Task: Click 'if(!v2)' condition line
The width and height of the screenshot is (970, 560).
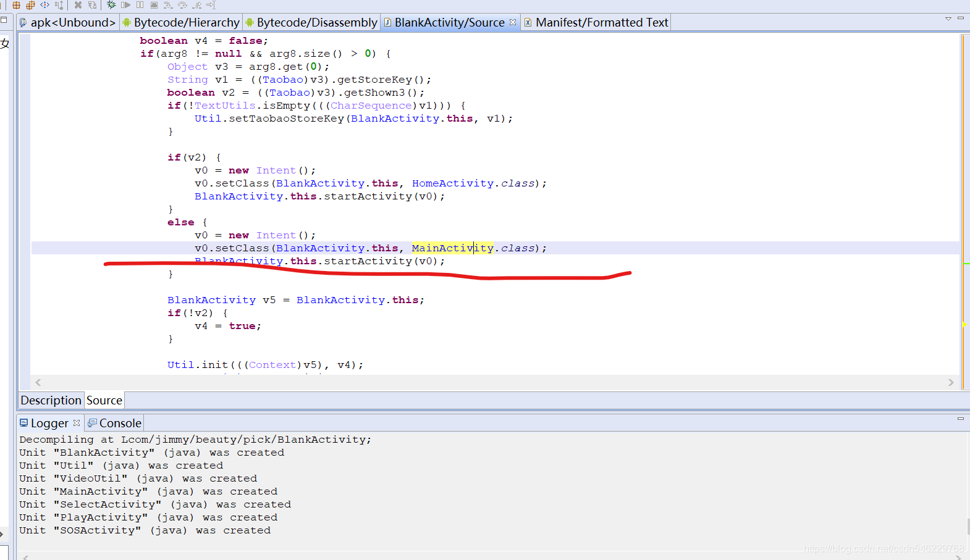Action: [198, 313]
